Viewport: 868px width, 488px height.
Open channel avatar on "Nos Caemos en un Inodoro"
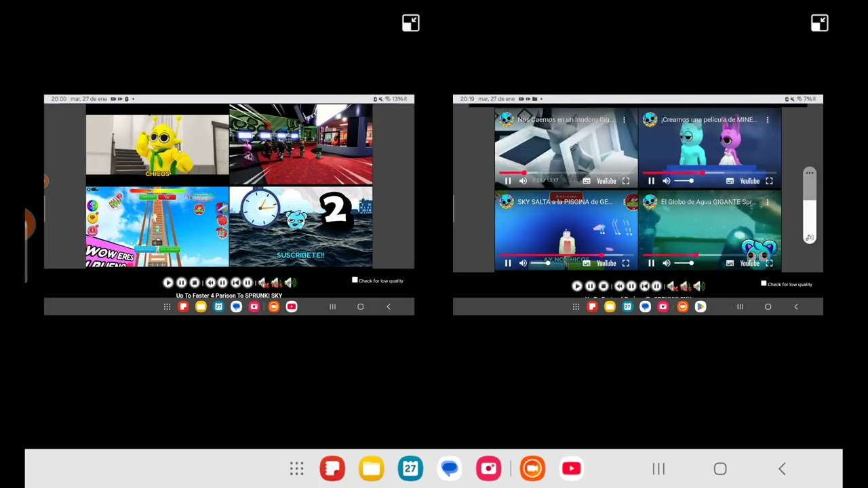507,120
